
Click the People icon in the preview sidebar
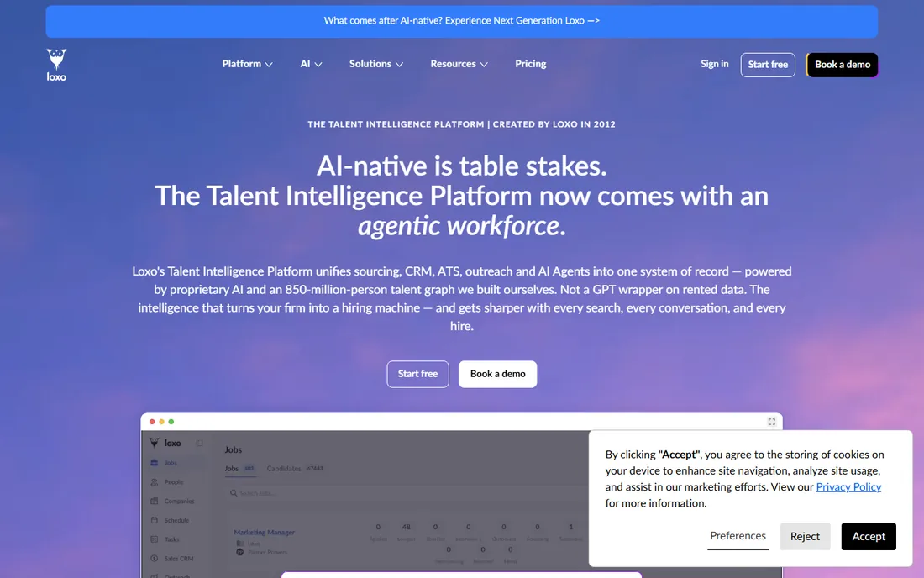point(155,482)
